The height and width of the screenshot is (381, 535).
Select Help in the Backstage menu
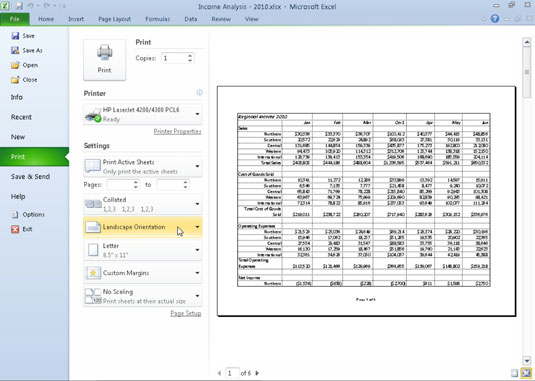34,196
